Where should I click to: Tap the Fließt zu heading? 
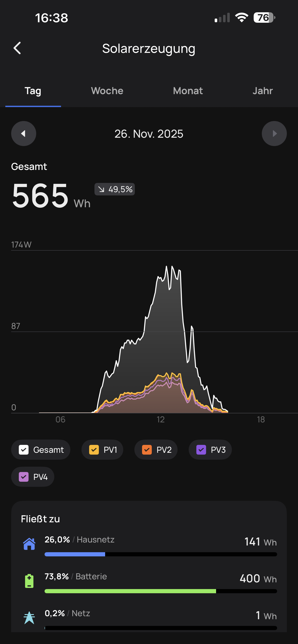click(x=40, y=519)
